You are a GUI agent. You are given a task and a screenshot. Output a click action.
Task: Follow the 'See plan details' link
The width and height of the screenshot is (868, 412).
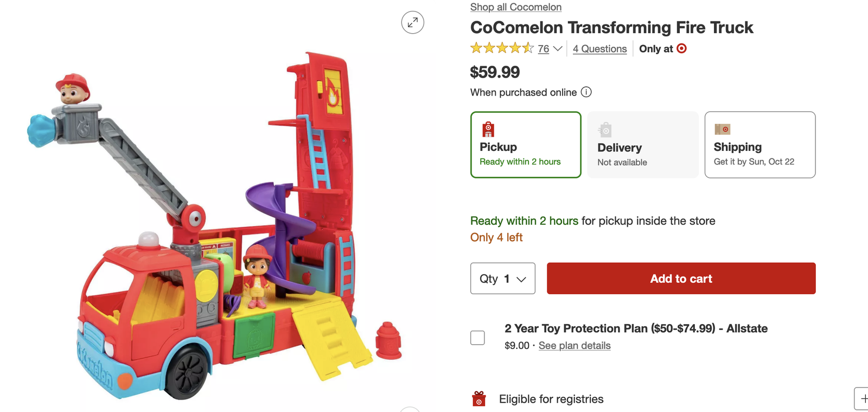[x=575, y=346]
